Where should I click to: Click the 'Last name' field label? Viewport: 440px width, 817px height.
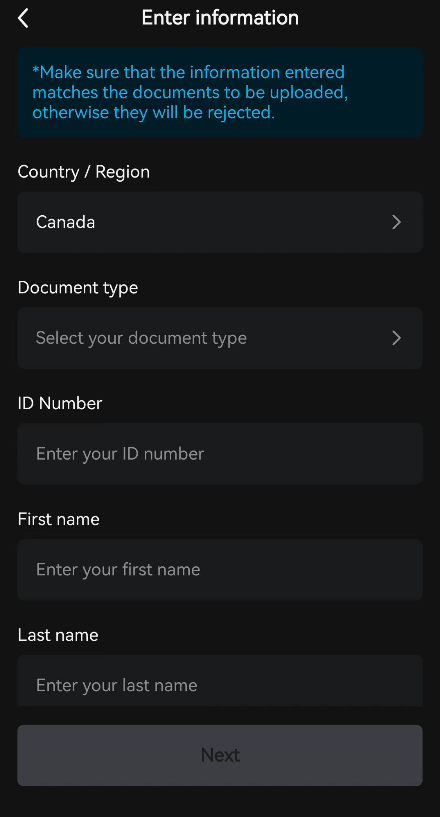click(58, 635)
